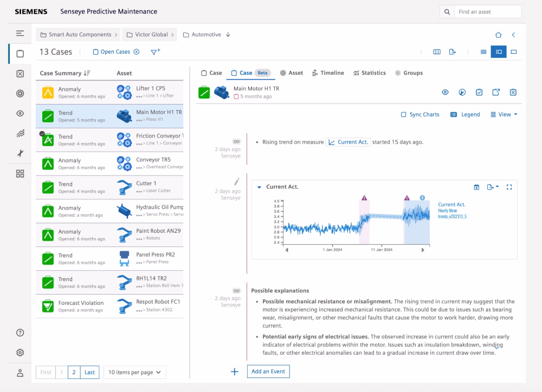The width and height of the screenshot is (542, 392).
Task: Click the search magnifier icon
Action: pos(447,12)
